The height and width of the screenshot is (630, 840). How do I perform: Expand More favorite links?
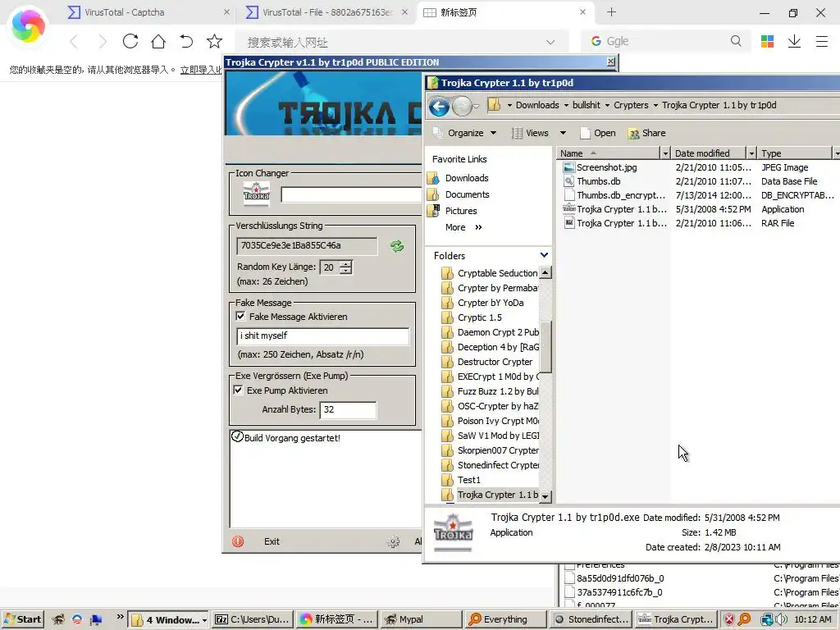[x=464, y=227]
